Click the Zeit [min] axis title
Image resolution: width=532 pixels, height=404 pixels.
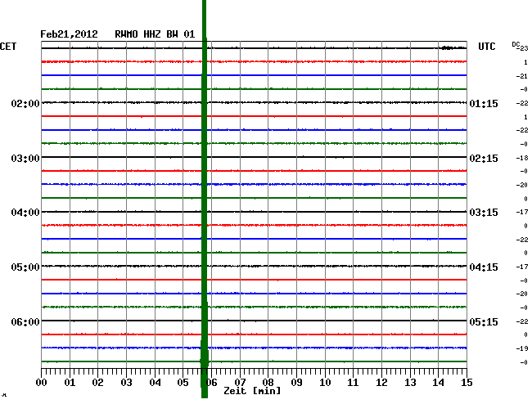[252, 391]
